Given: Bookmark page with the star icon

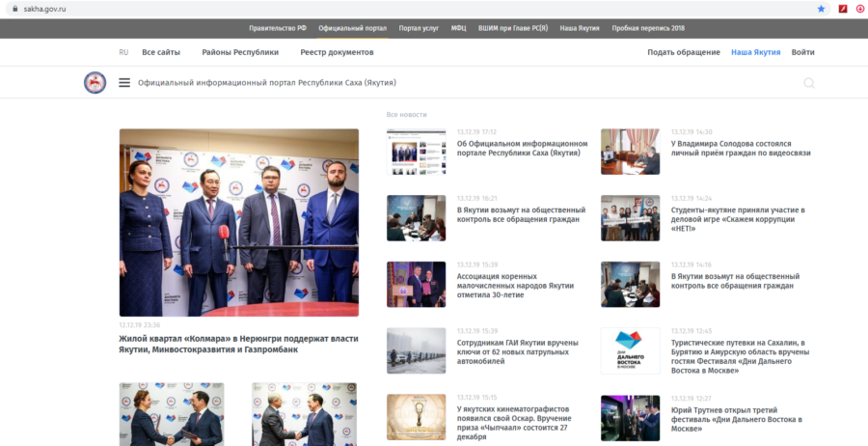Looking at the screenshot, I should (821, 8).
